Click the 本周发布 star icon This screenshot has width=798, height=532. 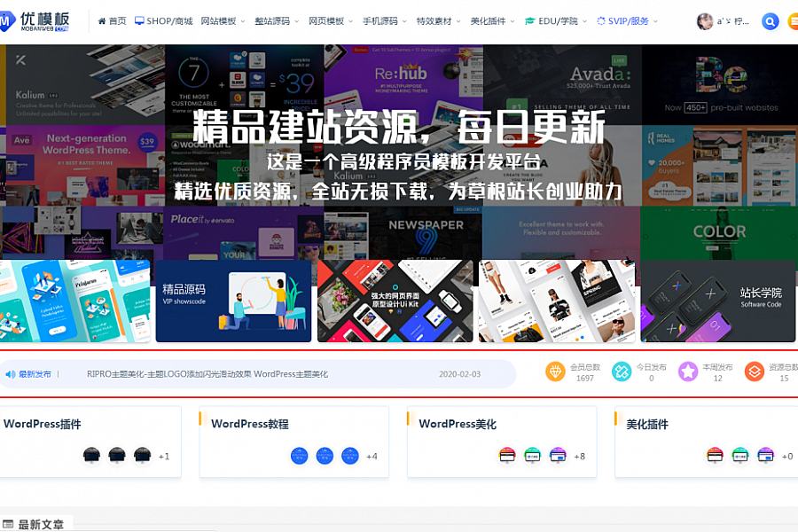[688, 372]
